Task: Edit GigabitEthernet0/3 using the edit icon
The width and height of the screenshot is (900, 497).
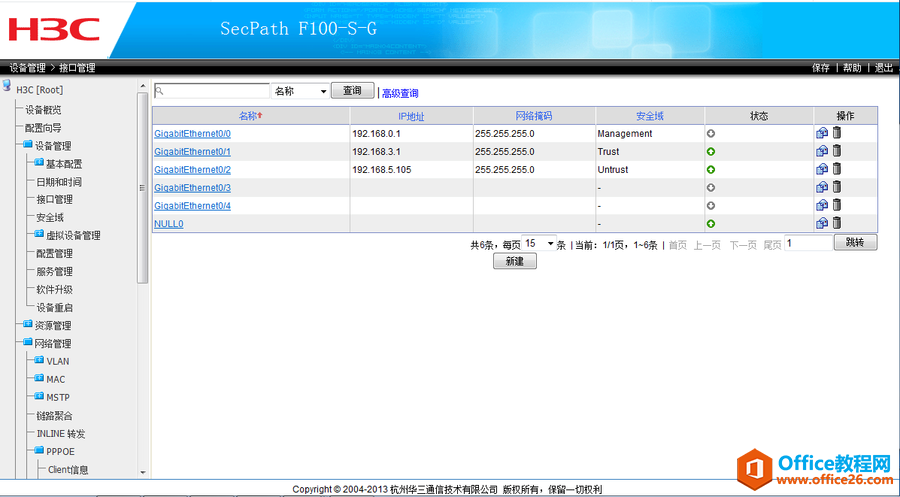Action: click(822, 187)
